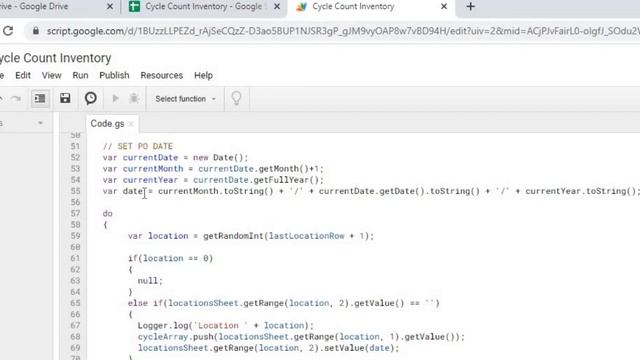
Task: Click 'currentYear' declaration on line 54
Action: [150, 180]
